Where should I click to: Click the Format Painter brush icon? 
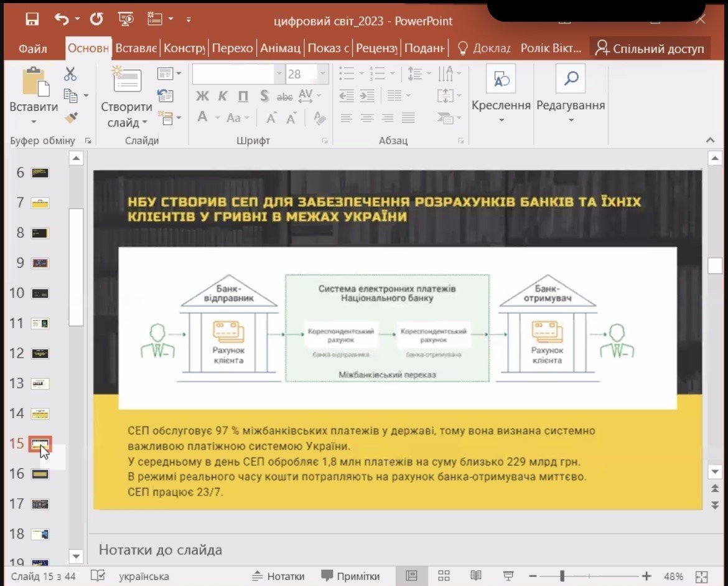71,118
